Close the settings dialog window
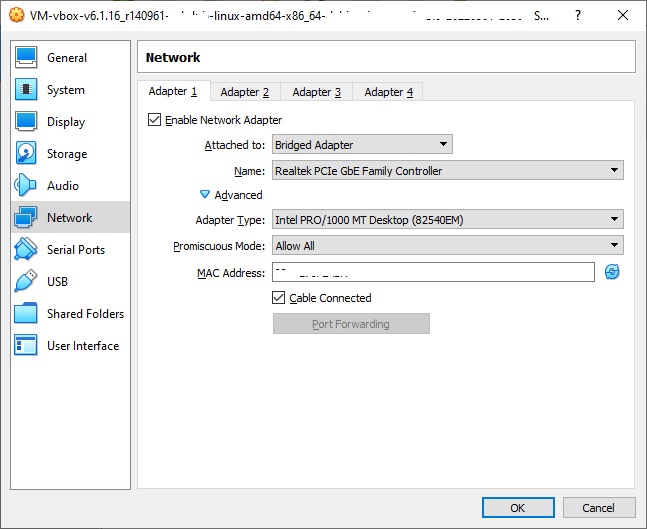Image resolution: width=647 pixels, height=529 pixels. [x=623, y=15]
